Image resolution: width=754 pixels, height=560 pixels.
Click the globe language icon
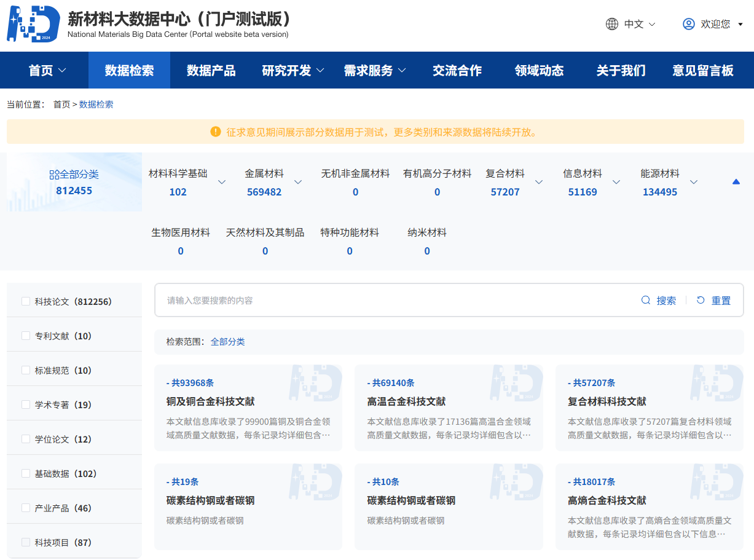click(x=611, y=24)
